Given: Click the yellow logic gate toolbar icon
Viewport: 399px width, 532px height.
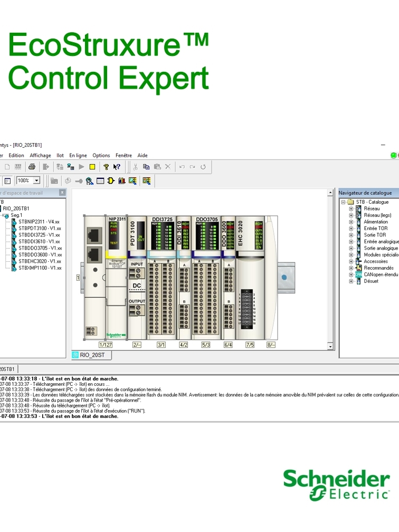Looking at the screenshot, I should (x=111, y=180).
